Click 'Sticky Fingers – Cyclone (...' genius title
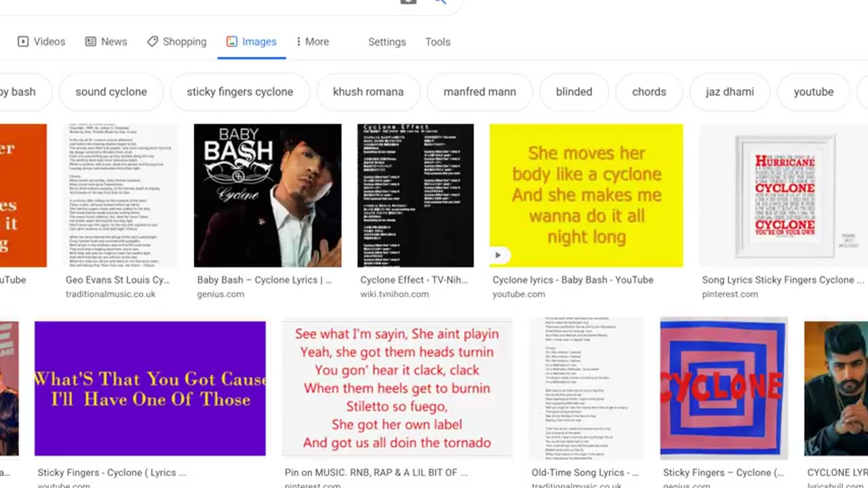The width and height of the screenshot is (868, 488). (724, 472)
